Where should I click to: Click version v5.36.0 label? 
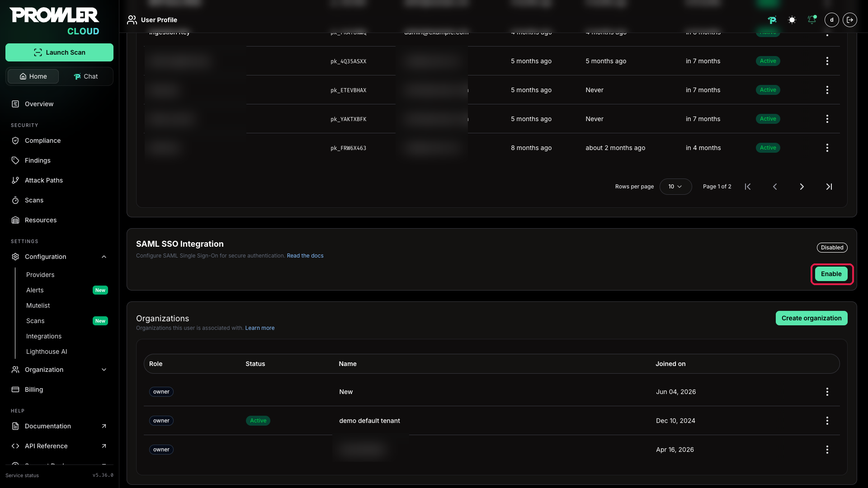click(103, 475)
